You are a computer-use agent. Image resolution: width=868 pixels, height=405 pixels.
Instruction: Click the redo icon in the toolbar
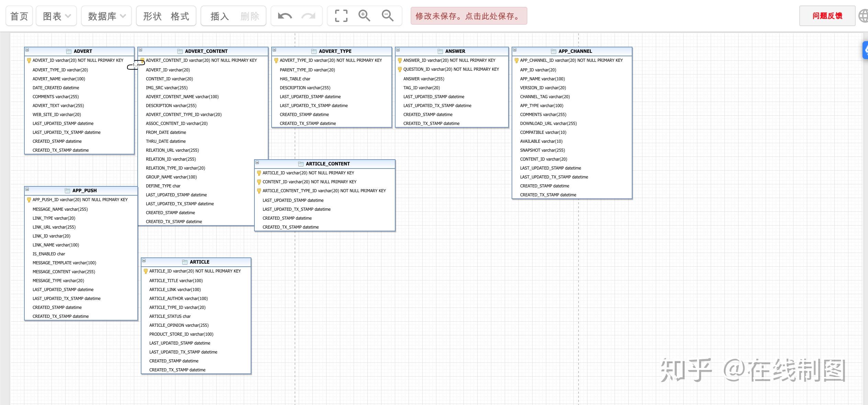(x=308, y=16)
